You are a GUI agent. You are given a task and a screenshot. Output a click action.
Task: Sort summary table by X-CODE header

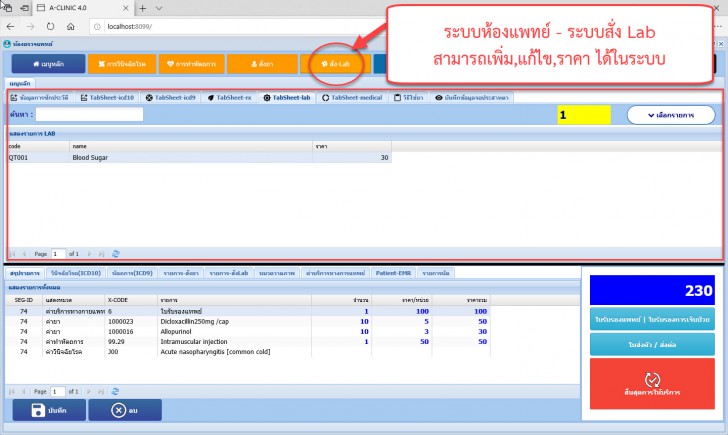[x=131, y=300]
